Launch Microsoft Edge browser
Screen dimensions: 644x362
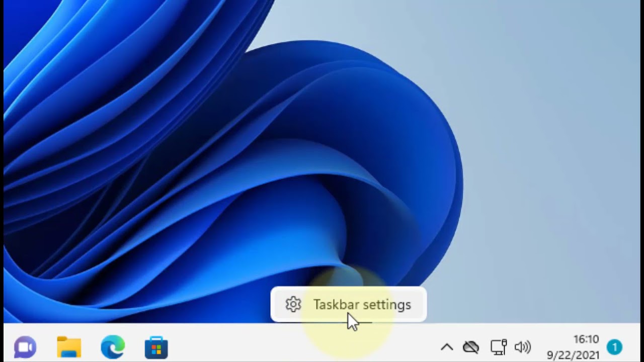point(113,347)
